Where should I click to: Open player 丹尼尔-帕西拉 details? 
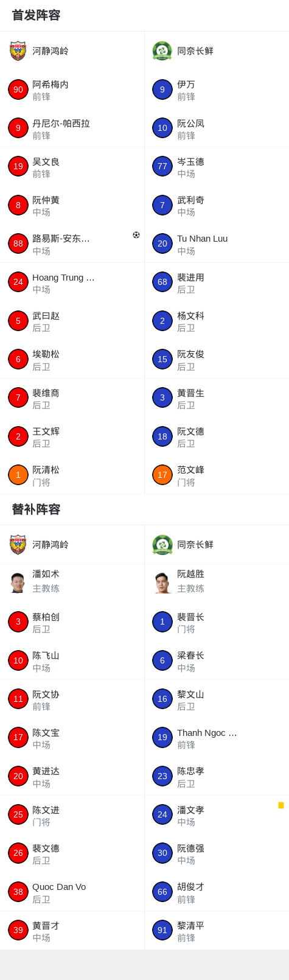click(x=72, y=128)
